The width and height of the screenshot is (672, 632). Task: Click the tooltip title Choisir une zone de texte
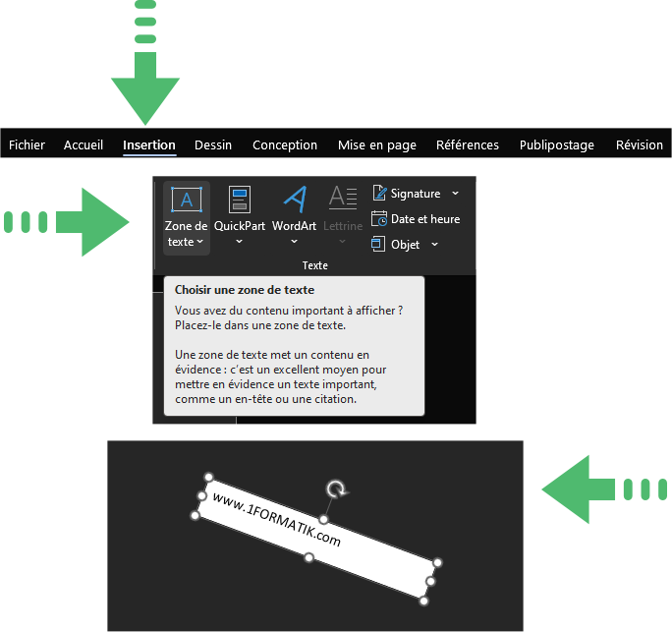tap(245, 290)
